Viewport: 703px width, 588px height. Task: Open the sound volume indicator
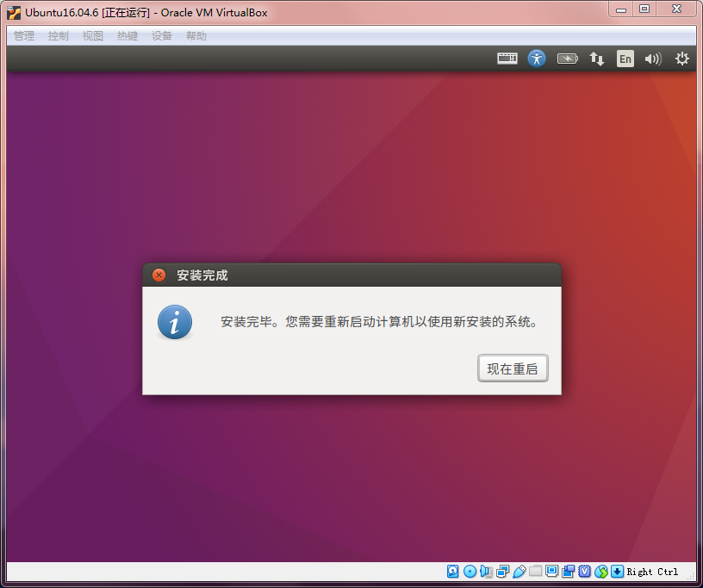tap(653, 59)
